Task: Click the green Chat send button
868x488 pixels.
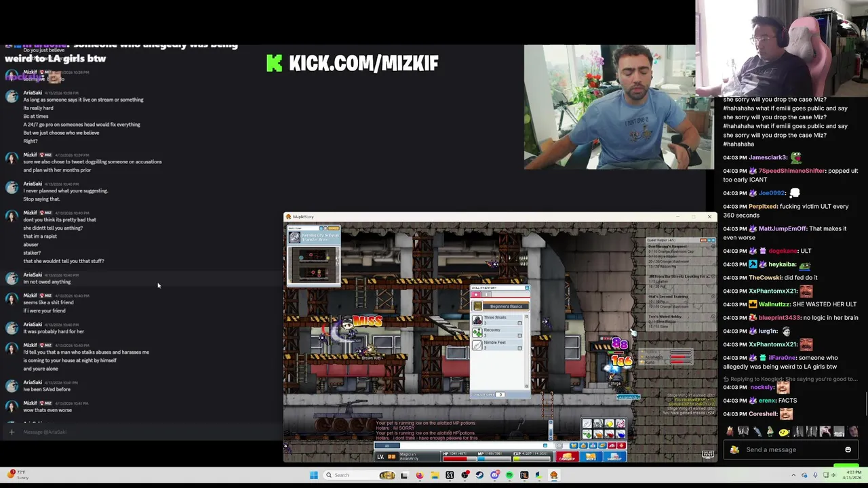Action: pyautogui.click(x=846, y=466)
